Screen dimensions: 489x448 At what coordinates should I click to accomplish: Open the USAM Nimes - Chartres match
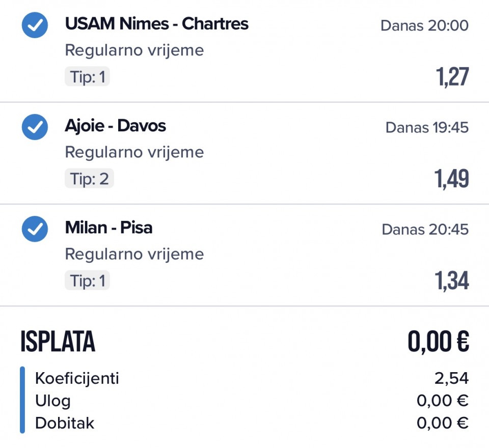click(156, 24)
